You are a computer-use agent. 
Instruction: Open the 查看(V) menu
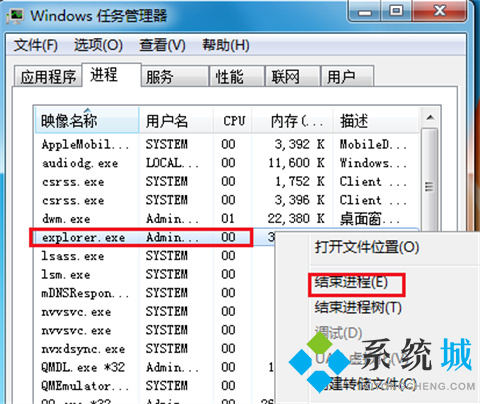coord(162,45)
